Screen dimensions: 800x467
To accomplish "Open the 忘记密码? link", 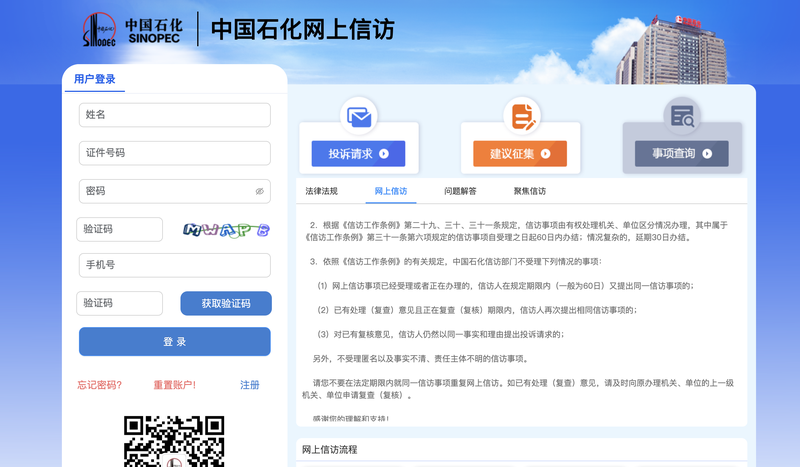I will (x=99, y=385).
